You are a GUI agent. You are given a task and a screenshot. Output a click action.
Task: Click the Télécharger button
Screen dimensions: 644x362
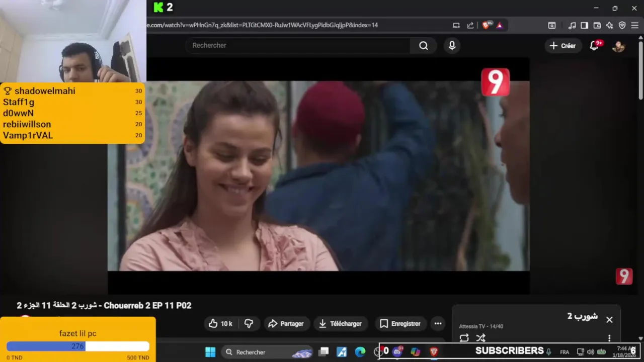pyautogui.click(x=341, y=324)
